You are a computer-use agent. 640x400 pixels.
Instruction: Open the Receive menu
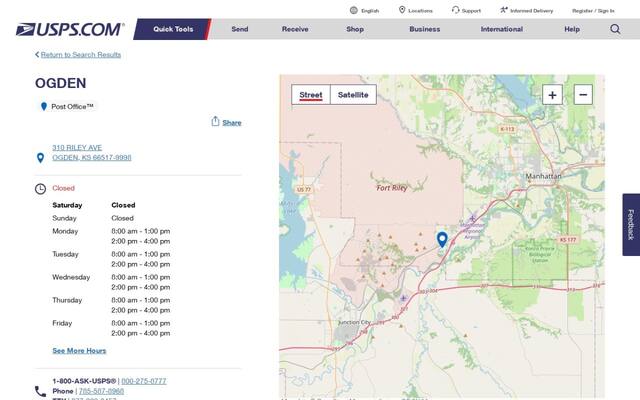pos(295,29)
